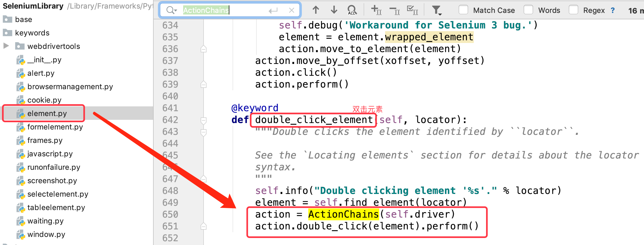The width and height of the screenshot is (644, 245).
Task: Enable the Match Case checkbox
Action: 463,10
